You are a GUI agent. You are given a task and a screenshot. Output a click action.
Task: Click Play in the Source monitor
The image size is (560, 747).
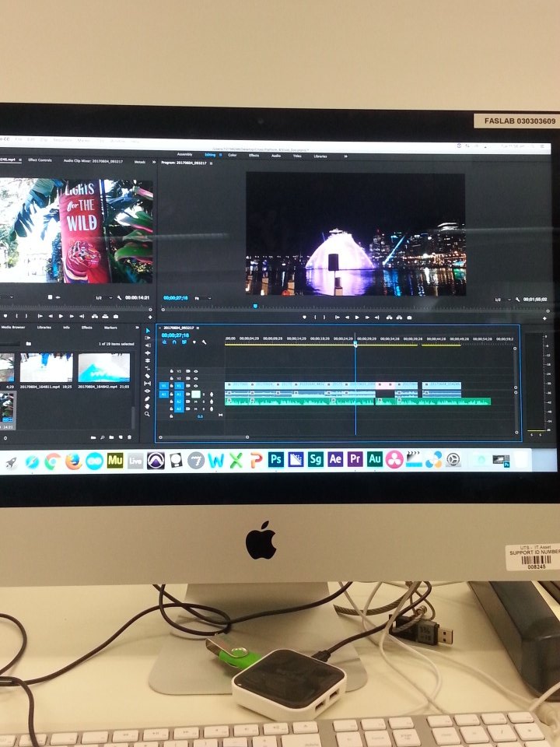(x=61, y=316)
